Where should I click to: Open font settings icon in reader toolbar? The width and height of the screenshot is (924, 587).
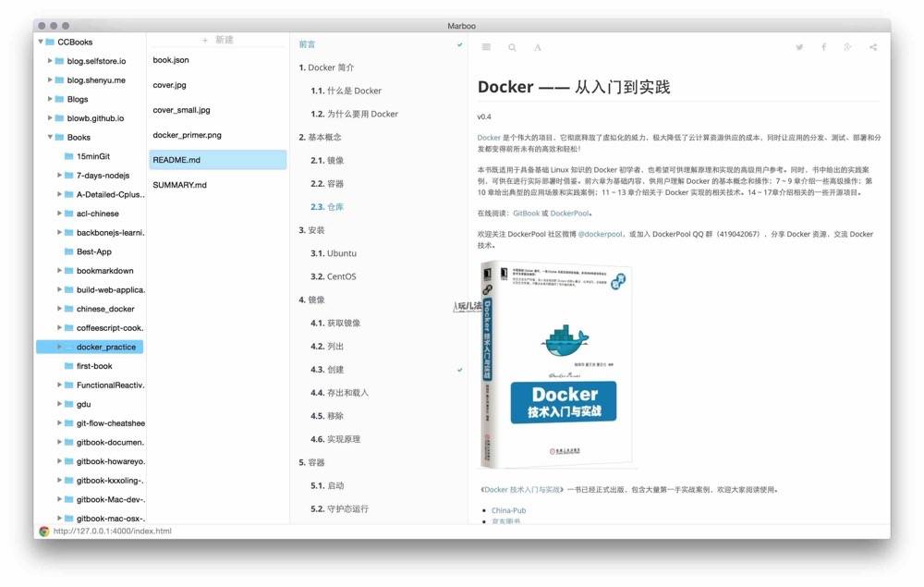pyautogui.click(x=538, y=47)
